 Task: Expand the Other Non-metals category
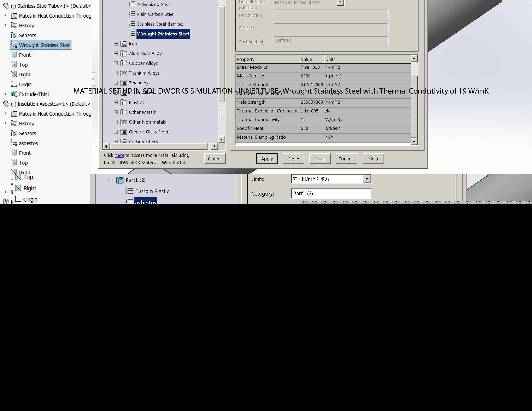tap(116, 122)
